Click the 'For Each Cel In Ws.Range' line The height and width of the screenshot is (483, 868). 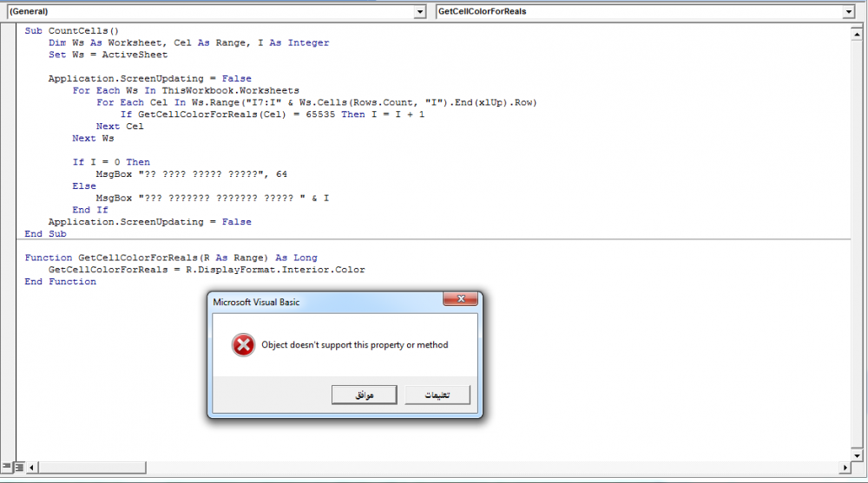coord(317,102)
